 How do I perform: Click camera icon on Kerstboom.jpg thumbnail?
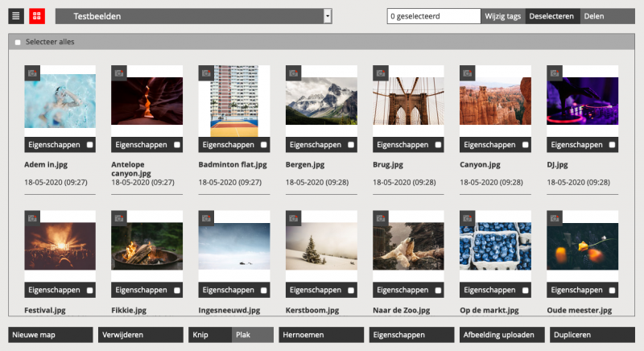293,218
